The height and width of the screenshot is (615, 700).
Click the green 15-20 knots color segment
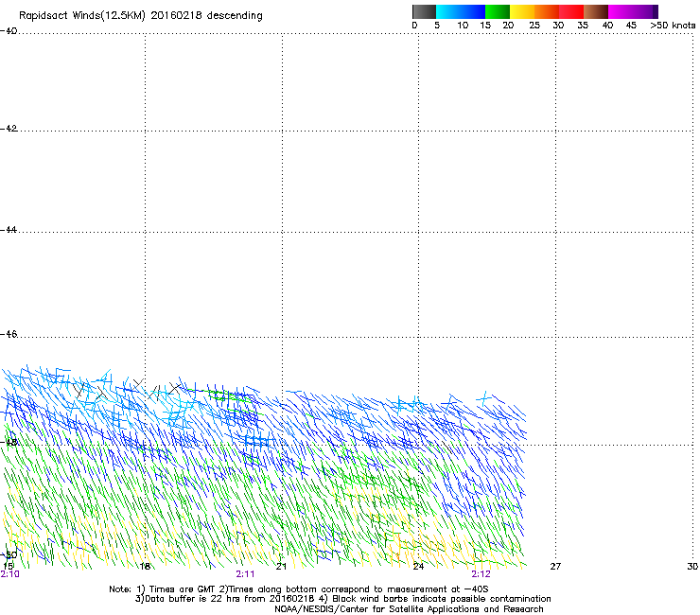(x=498, y=11)
